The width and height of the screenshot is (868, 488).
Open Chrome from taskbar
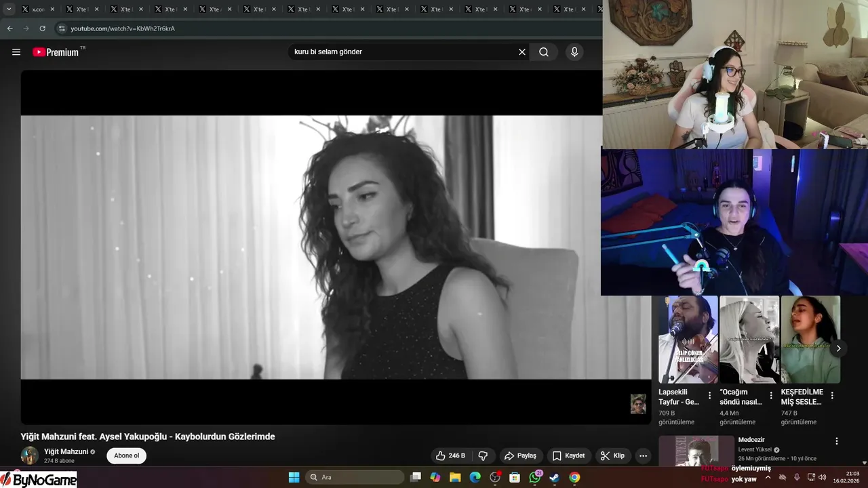point(574,477)
